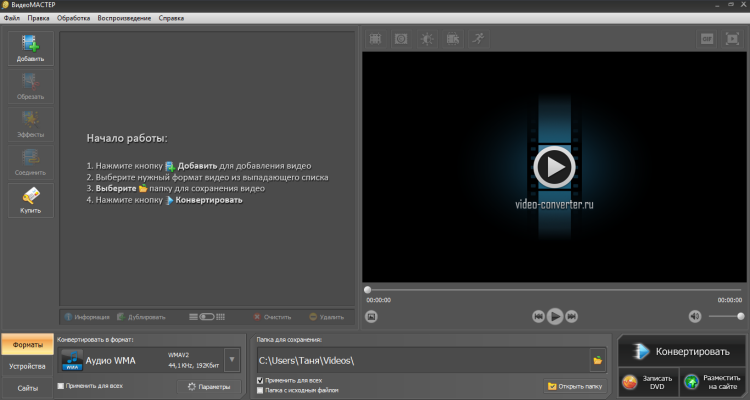Click the Добавить (add video) icon
Image resolution: width=750 pixels, height=400 pixels.
(31, 48)
